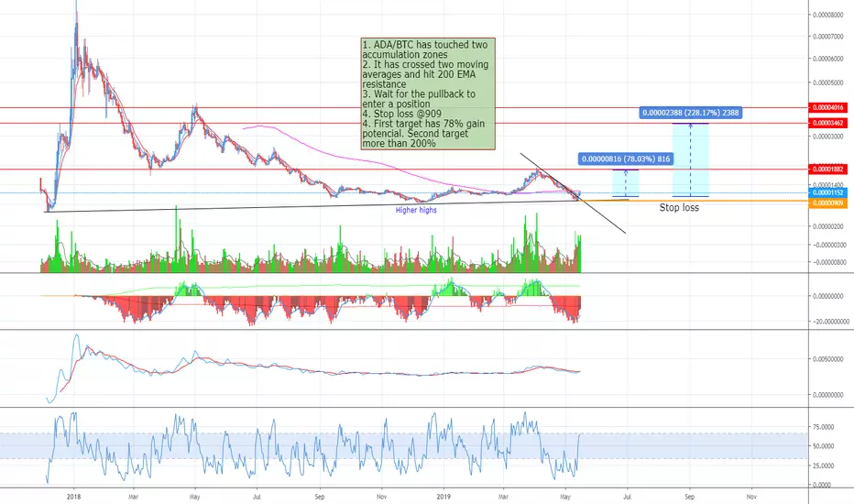
Task: Click the 0.00003000 price axis label
Action: (828, 137)
